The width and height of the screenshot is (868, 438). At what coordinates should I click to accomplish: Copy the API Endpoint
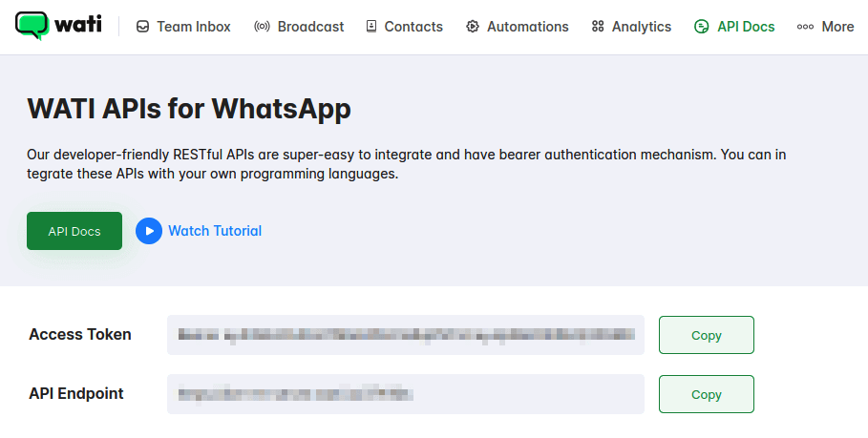click(x=707, y=394)
